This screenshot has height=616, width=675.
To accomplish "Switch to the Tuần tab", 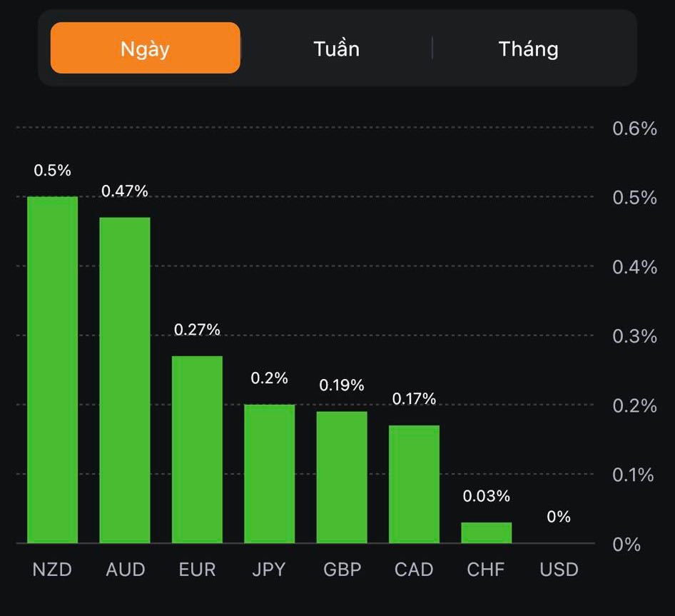I will pos(336,49).
